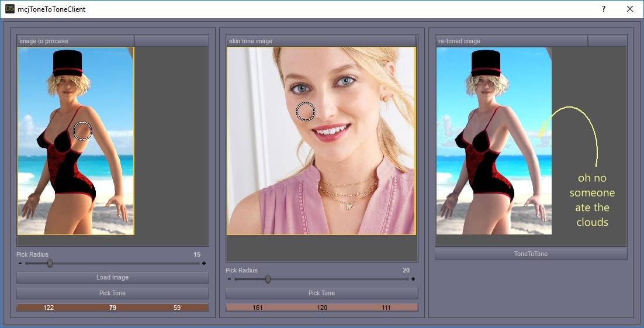This screenshot has height=328, width=644.
Task: Click the skin tone panel 'Pick Radius' label
Action: pos(241,271)
